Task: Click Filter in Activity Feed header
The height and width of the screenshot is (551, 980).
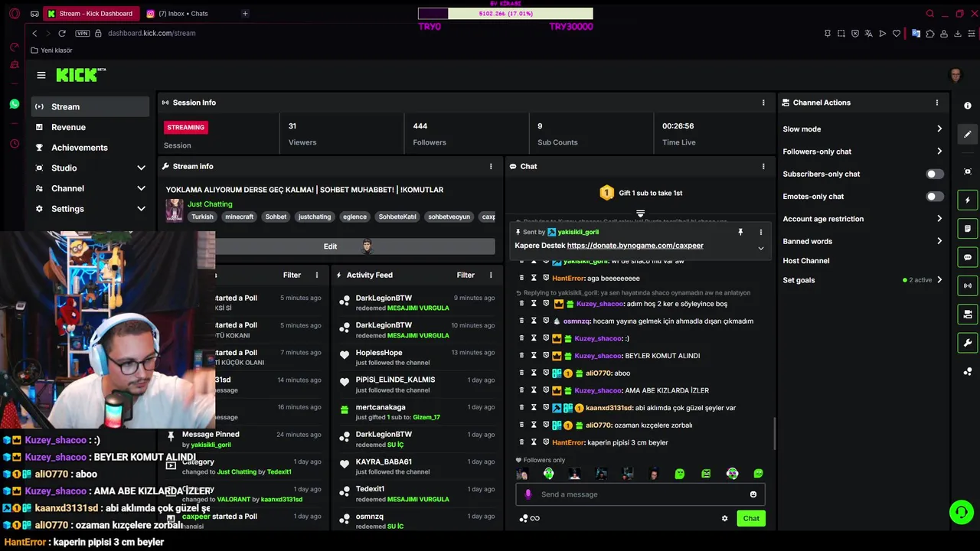Action: click(465, 275)
